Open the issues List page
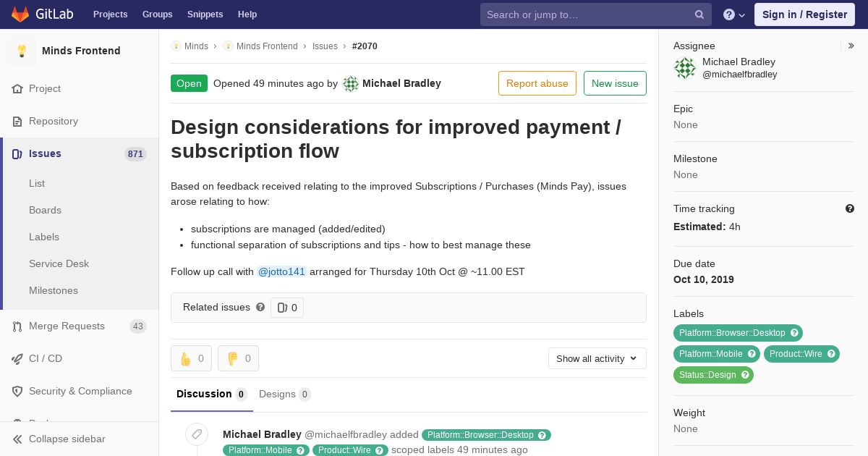This screenshot has height=456, width=868. pyautogui.click(x=37, y=183)
